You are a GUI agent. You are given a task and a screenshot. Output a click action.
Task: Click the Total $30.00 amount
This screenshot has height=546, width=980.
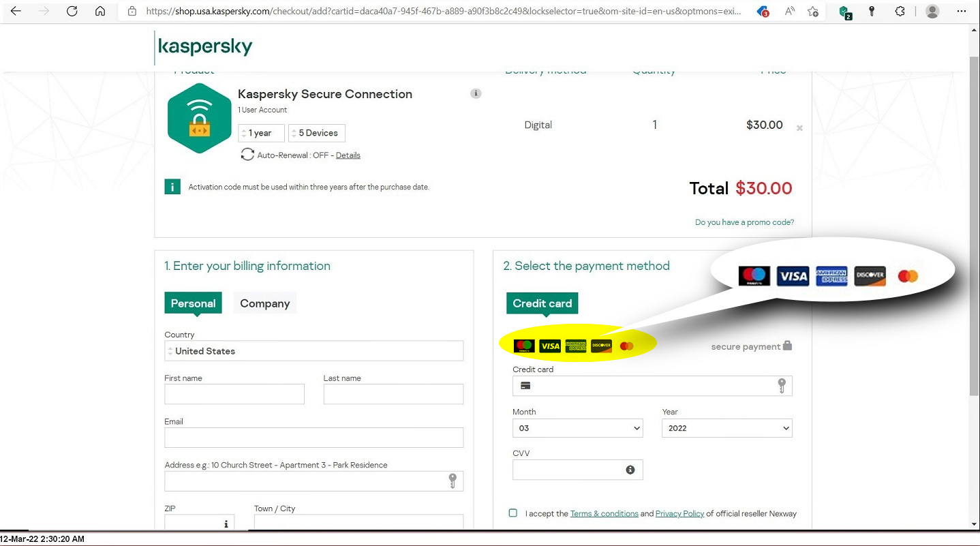763,188
